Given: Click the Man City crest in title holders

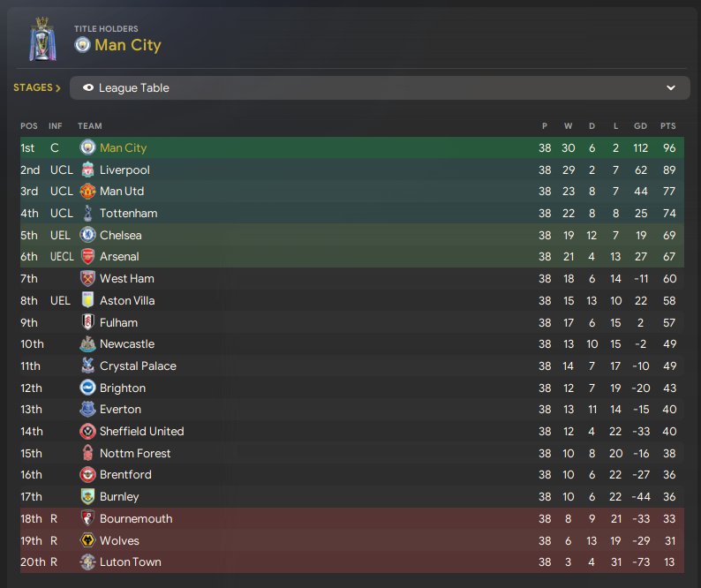Looking at the screenshot, I should 83,45.
